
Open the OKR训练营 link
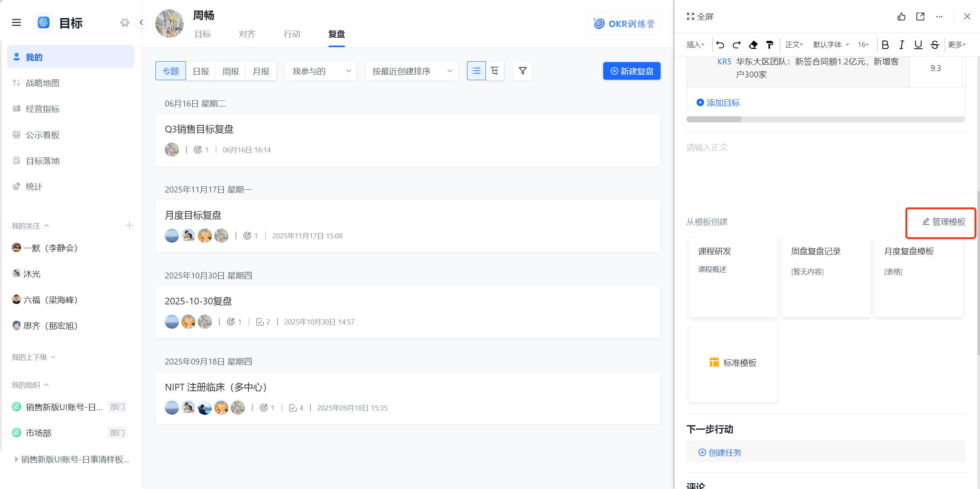[624, 24]
